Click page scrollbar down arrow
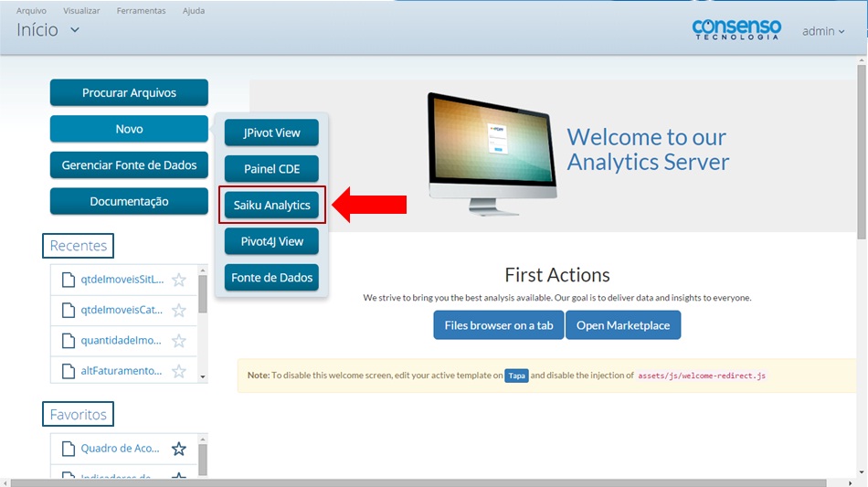This screenshot has width=868, height=487. tap(862, 472)
